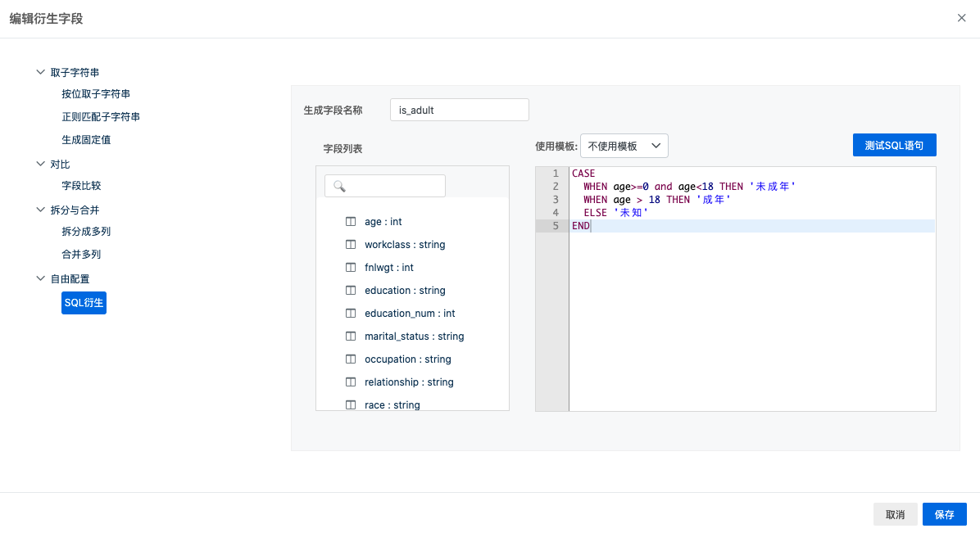Select 字段比较 option

coord(81,186)
